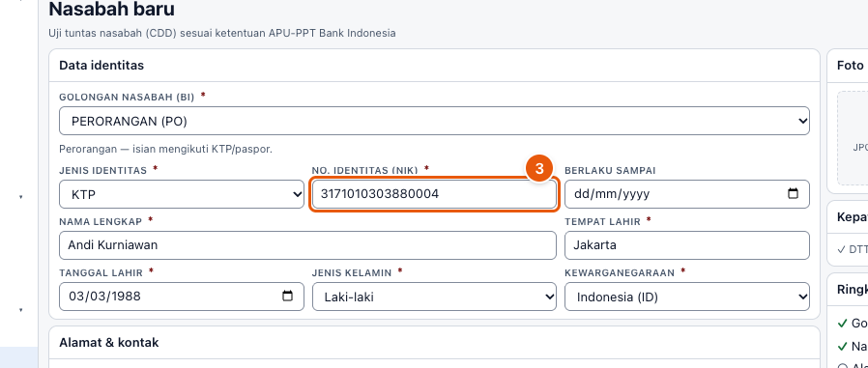The width and height of the screenshot is (868, 368).
Task: Click the No. Identitas (NIK) field
Action: click(434, 194)
